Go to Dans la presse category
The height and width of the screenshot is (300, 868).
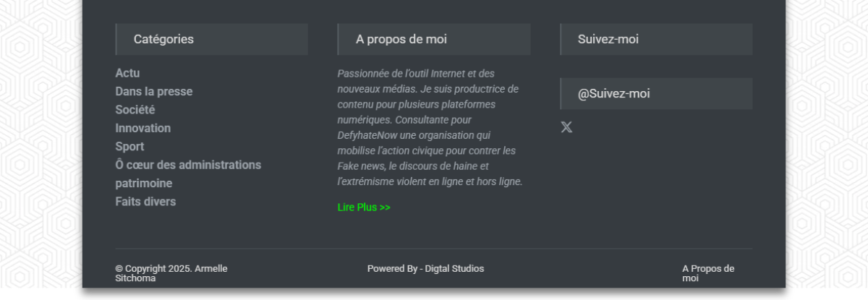(x=154, y=92)
